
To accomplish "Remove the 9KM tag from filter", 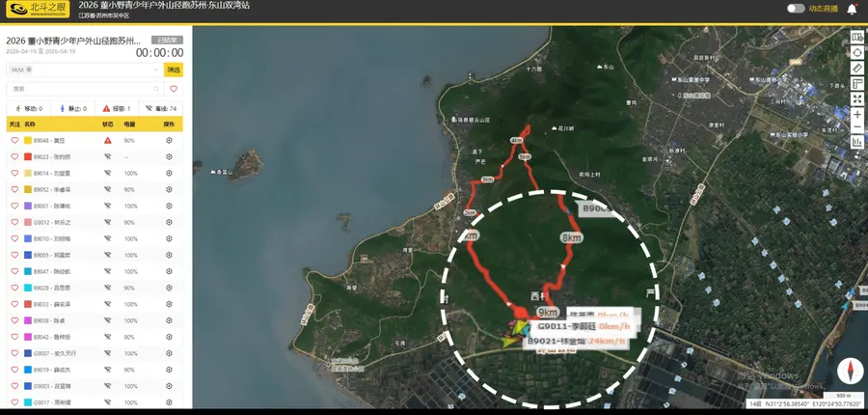I will (x=29, y=69).
